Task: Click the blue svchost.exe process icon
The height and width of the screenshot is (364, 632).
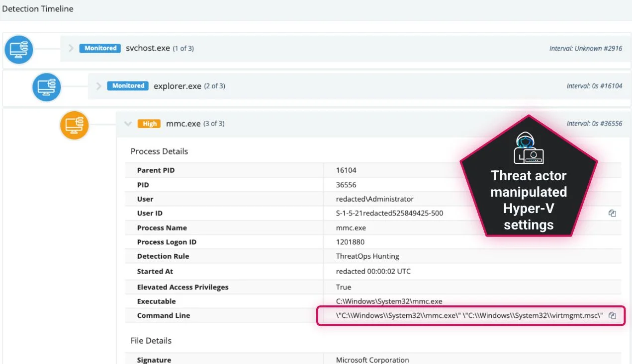Action: pos(19,50)
